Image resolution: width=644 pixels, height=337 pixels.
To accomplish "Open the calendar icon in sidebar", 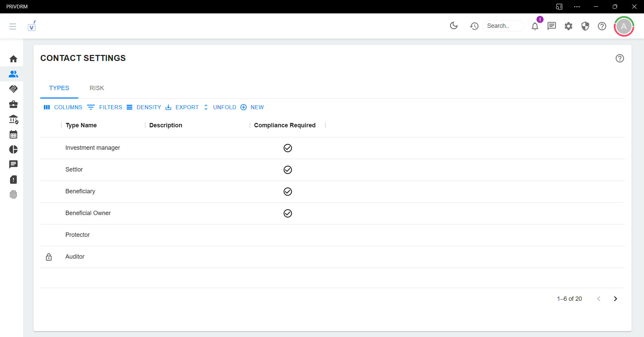I will pos(13,134).
